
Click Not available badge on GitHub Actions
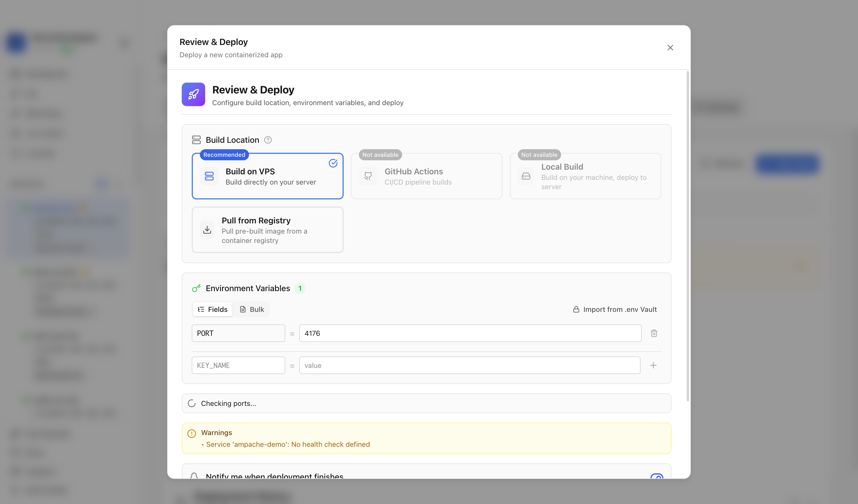[380, 155]
